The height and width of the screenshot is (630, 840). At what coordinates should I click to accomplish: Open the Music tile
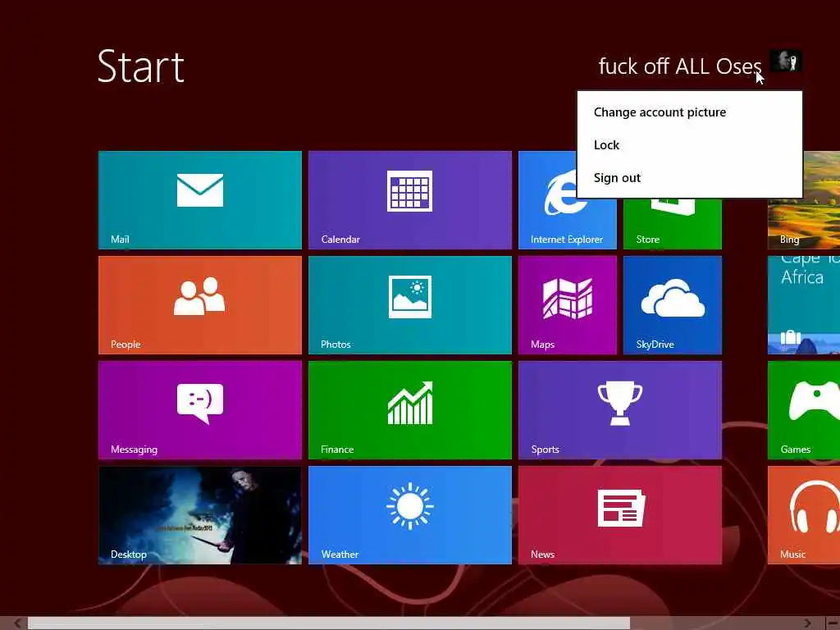[x=804, y=515]
